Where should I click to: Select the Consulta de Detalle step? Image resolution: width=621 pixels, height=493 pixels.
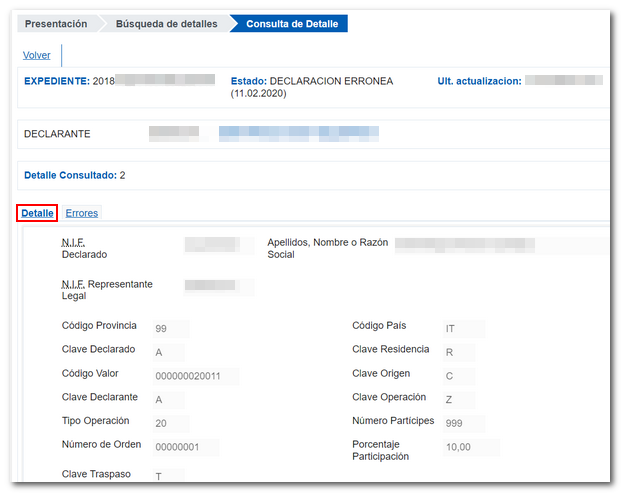tap(292, 23)
